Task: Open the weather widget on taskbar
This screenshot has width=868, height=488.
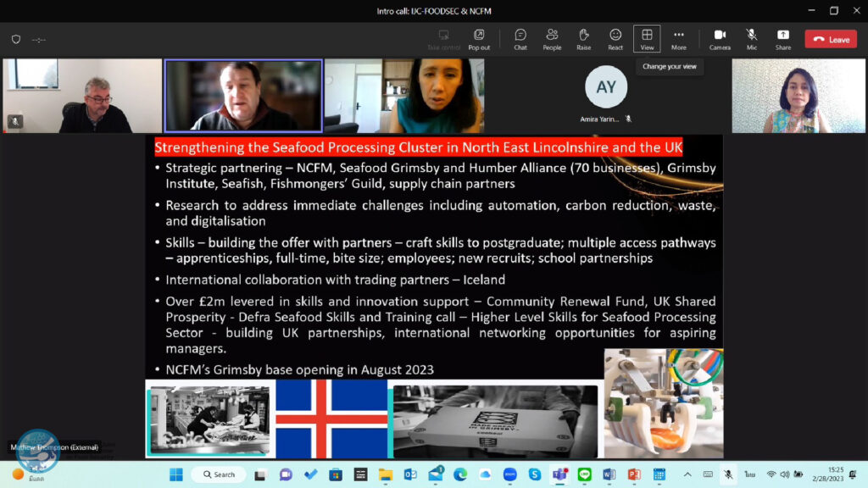Action: (28, 475)
